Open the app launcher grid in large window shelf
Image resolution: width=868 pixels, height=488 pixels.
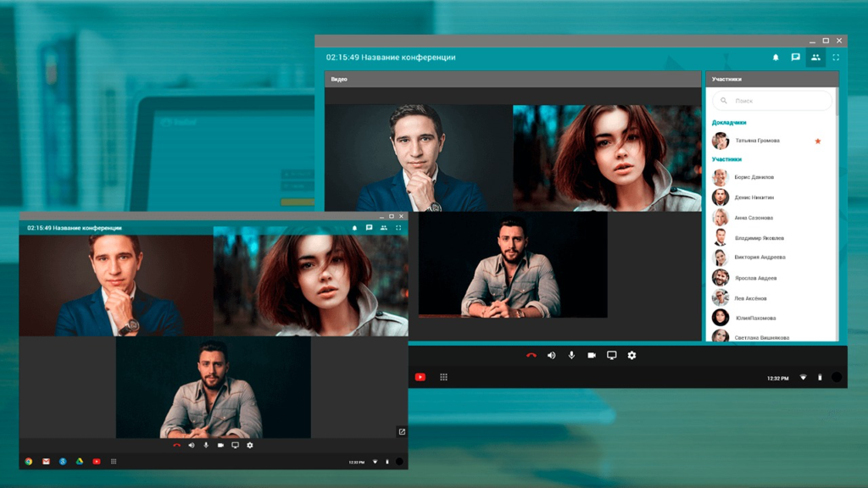(442, 377)
